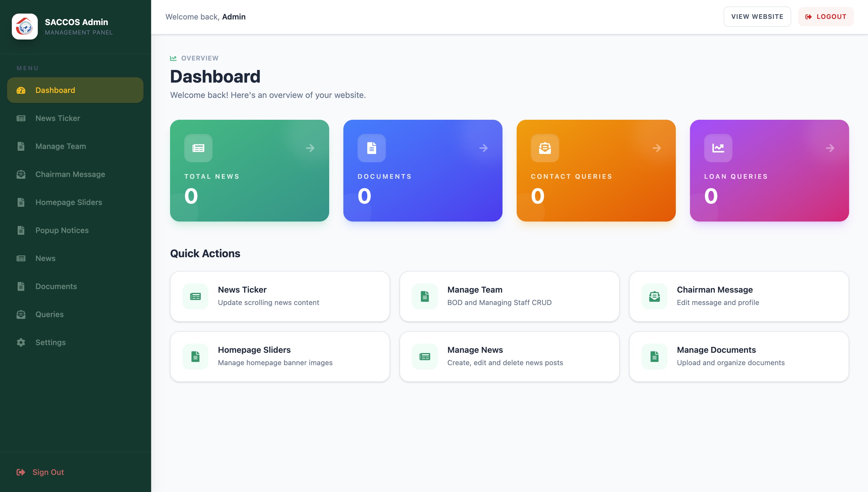Open the Manage Documents quick action title

[716, 350]
